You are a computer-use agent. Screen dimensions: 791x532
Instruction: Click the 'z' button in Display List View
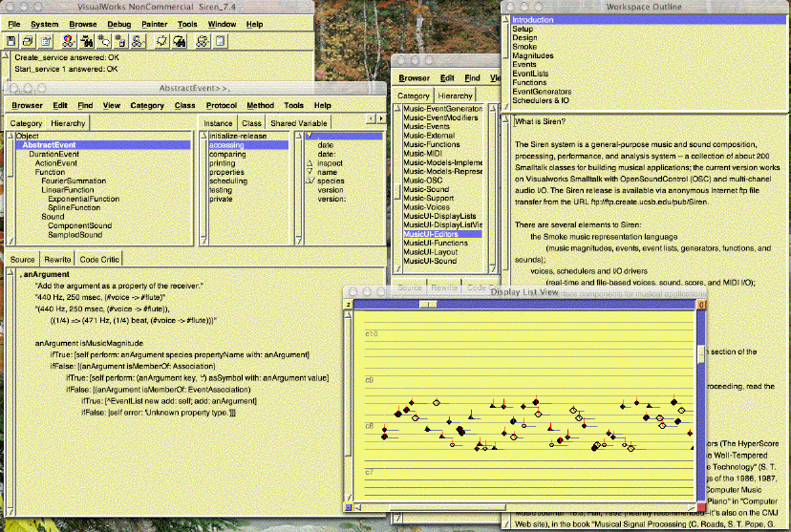349,305
